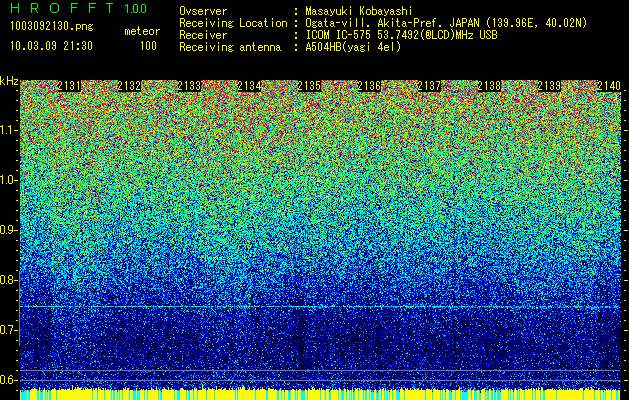The height and width of the screenshot is (400, 629).
Task: Click the 2134 time marker
Action: pyautogui.click(x=249, y=86)
